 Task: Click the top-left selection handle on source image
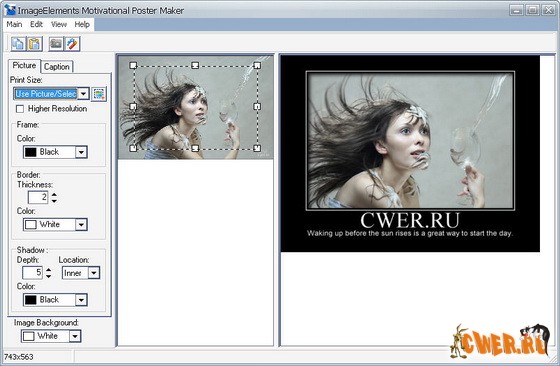coord(133,65)
